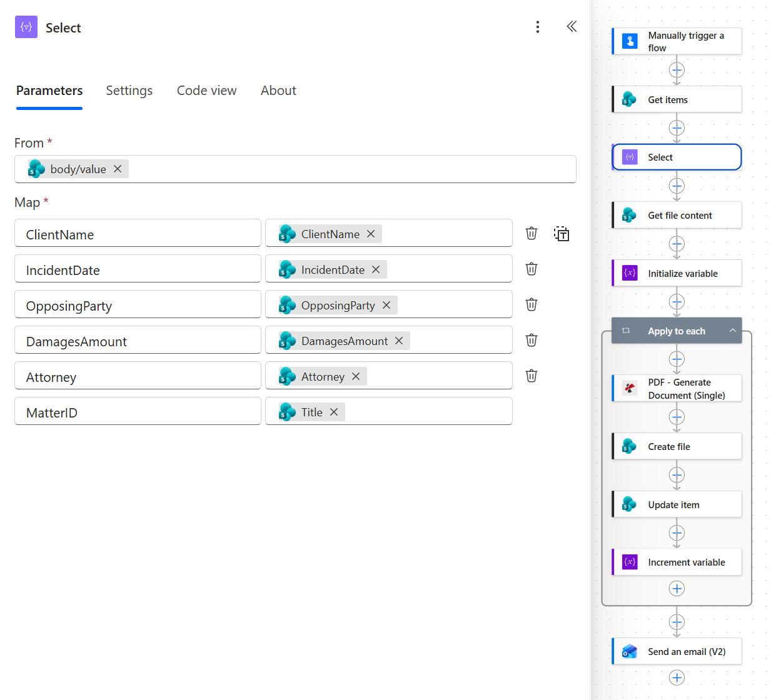Open the Parameters tab
Image resolution: width=771 pixels, height=700 pixels.
coord(49,91)
